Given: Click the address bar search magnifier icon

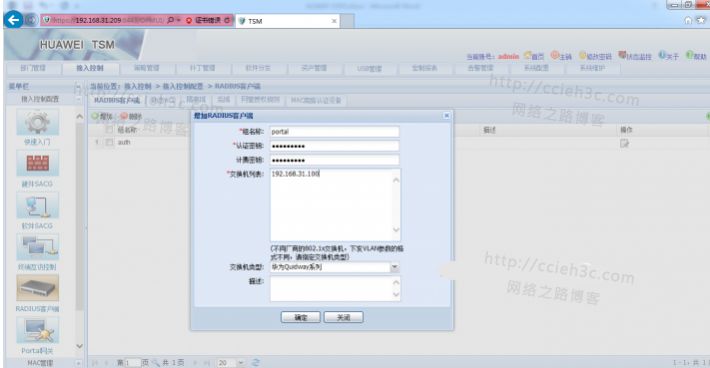Looking at the screenshot, I should [171, 20].
